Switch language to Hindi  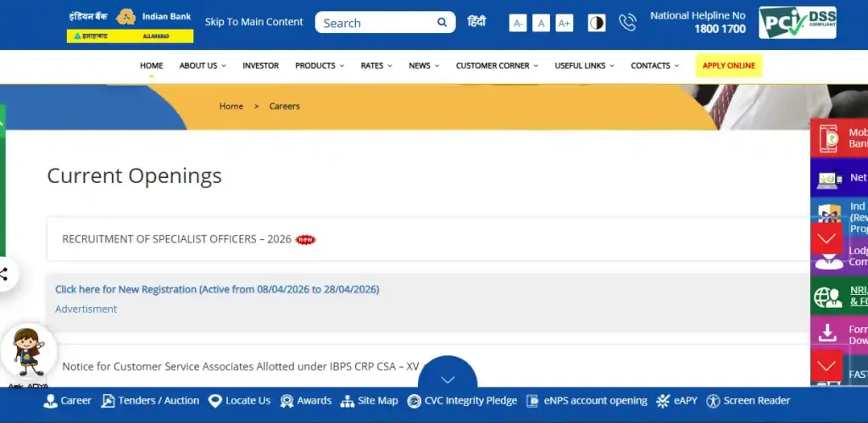(476, 22)
